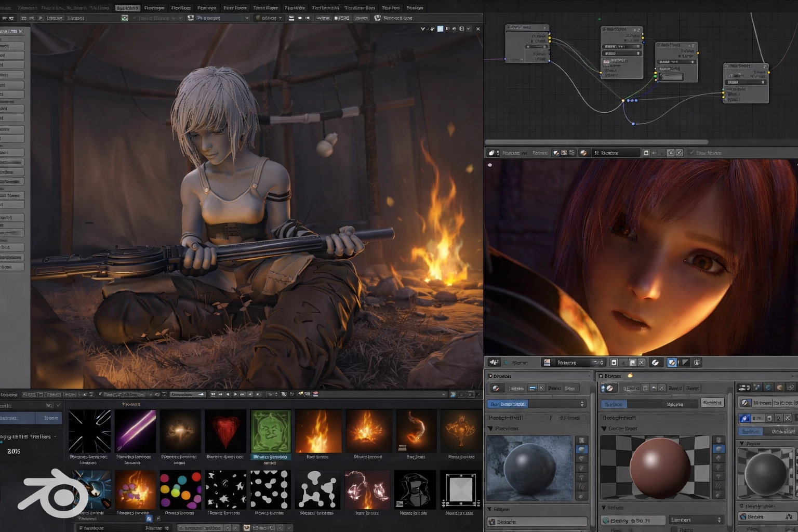Toggle the blue highlighted shading button in the render view header

coord(672,363)
